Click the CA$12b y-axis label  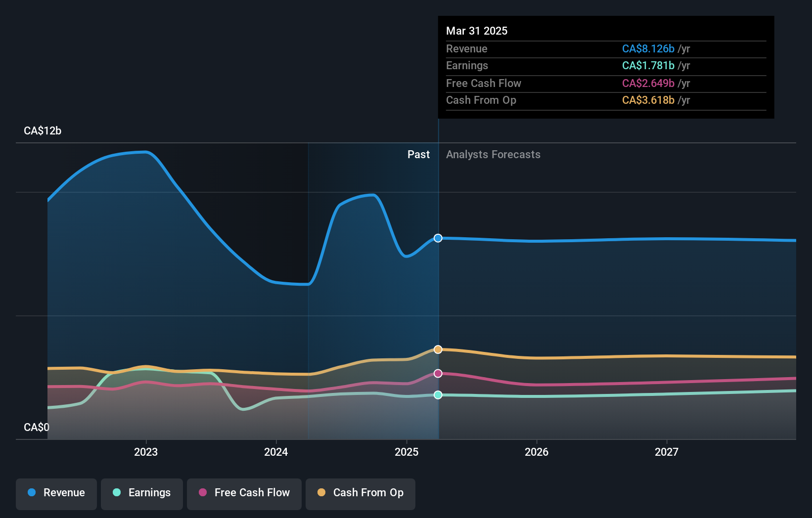pos(43,130)
